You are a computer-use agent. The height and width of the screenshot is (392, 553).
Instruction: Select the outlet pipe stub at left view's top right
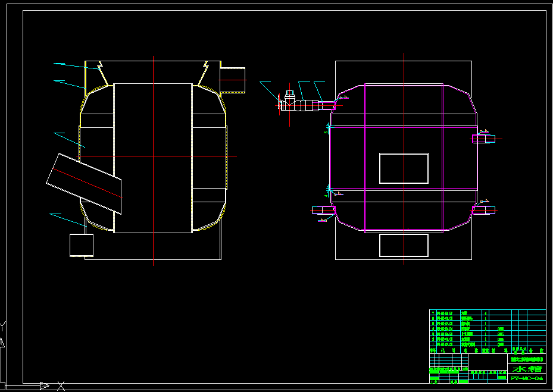(232, 80)
